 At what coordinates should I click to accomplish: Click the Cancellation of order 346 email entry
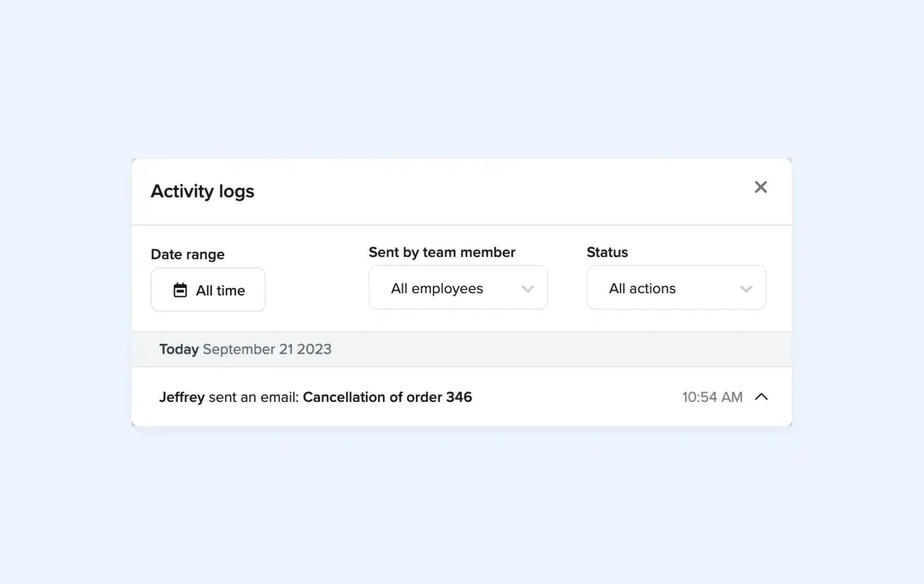387,397
